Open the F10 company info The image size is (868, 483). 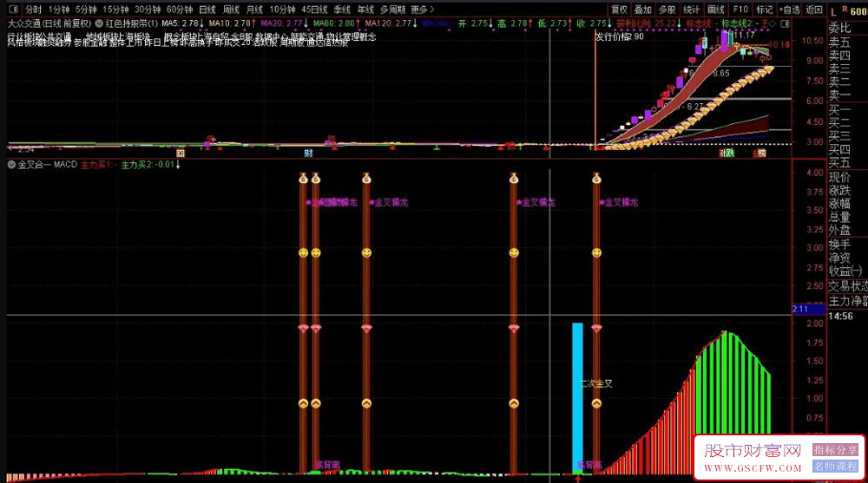740,10
